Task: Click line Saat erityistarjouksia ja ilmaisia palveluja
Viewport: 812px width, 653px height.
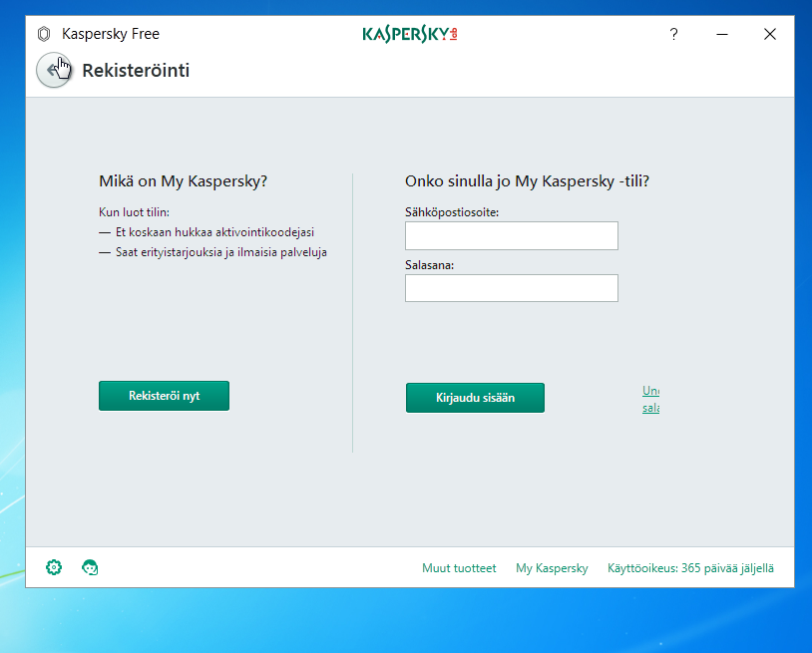Action: click(x=221, y=252)
